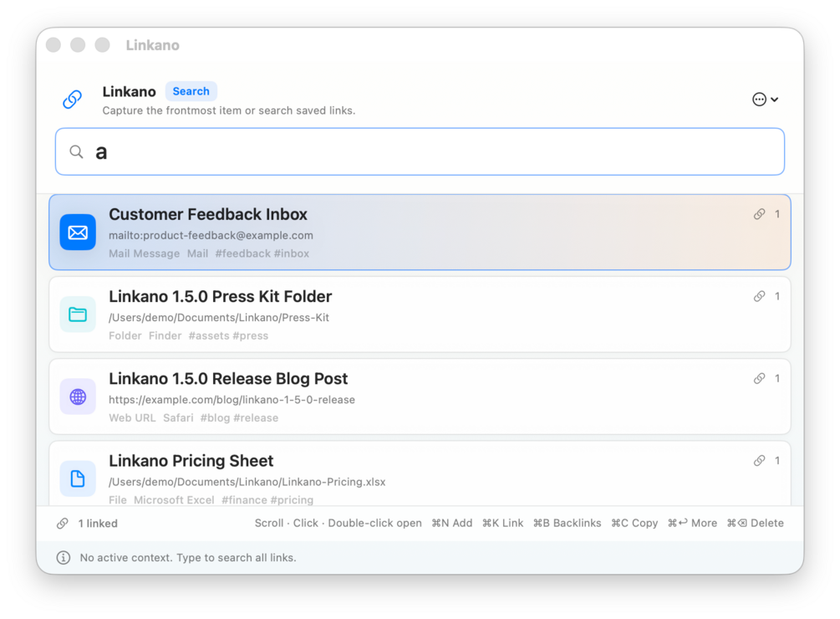The image size is (840, 619).
Task: Click the '#assets #press' tags
Action: tap(228, 335)
